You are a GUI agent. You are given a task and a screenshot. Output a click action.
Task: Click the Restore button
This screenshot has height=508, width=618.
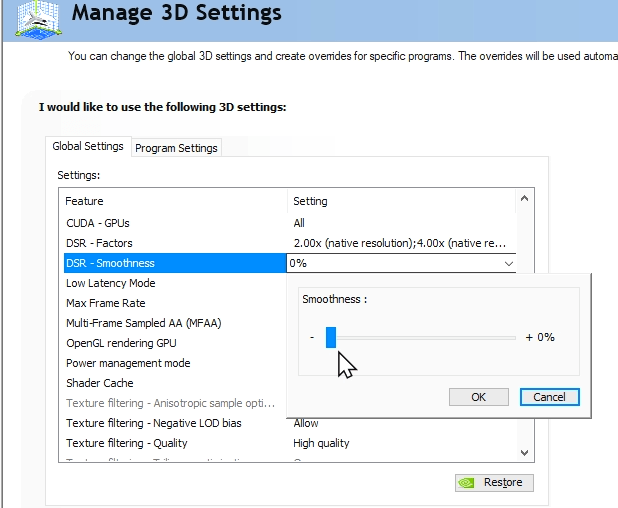tap(494, 482)
